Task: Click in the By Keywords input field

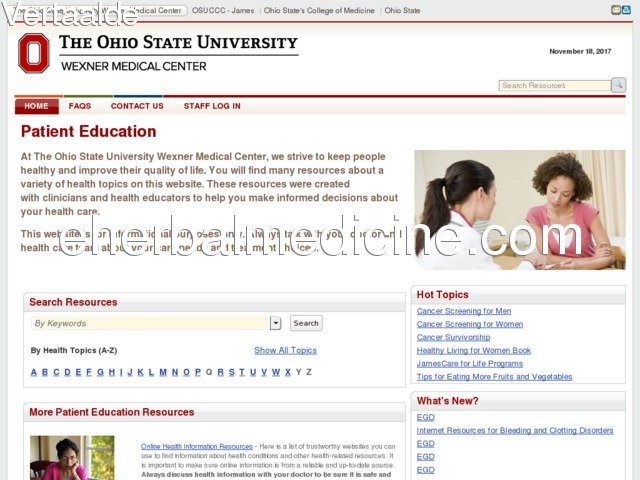Action: tap(150, 323)
